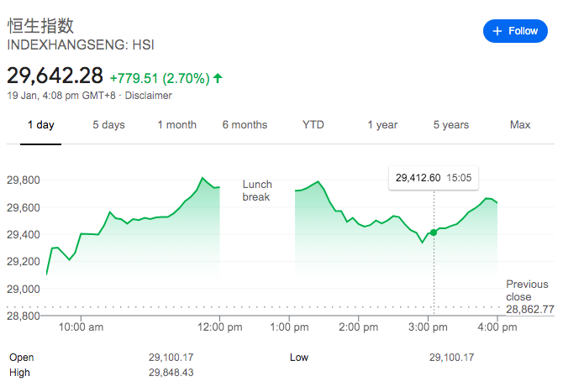Screen dimensions: 563x392
Task: Select the Max range tab
Action: (x=520, y=125)
